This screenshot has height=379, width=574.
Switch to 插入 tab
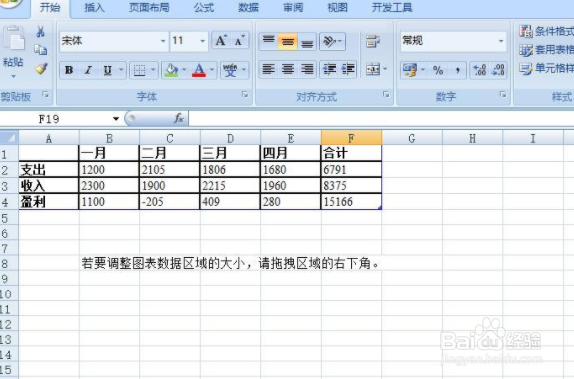(94, 7)
